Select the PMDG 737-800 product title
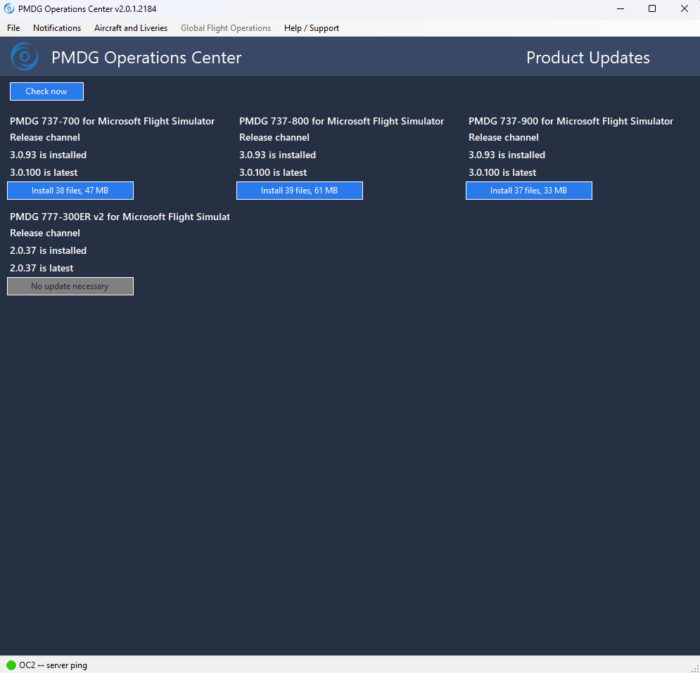 [341, 121]
